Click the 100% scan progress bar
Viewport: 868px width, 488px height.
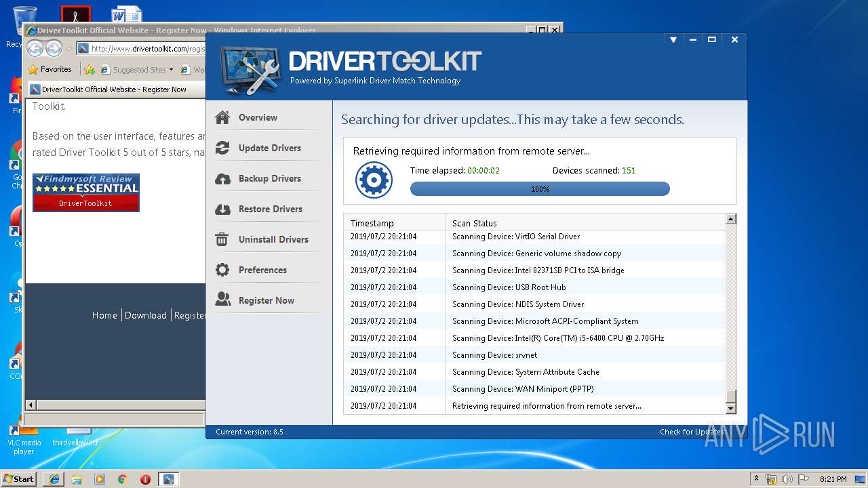pos(540,189)
